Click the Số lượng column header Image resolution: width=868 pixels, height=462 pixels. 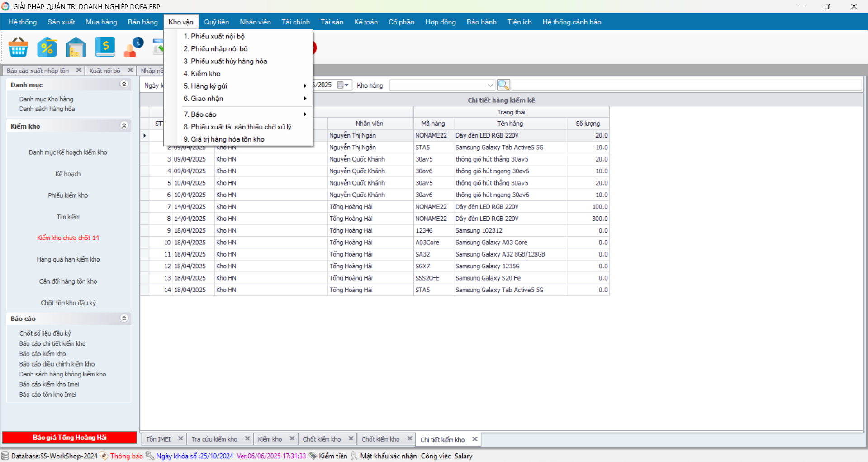coord(588,124)
